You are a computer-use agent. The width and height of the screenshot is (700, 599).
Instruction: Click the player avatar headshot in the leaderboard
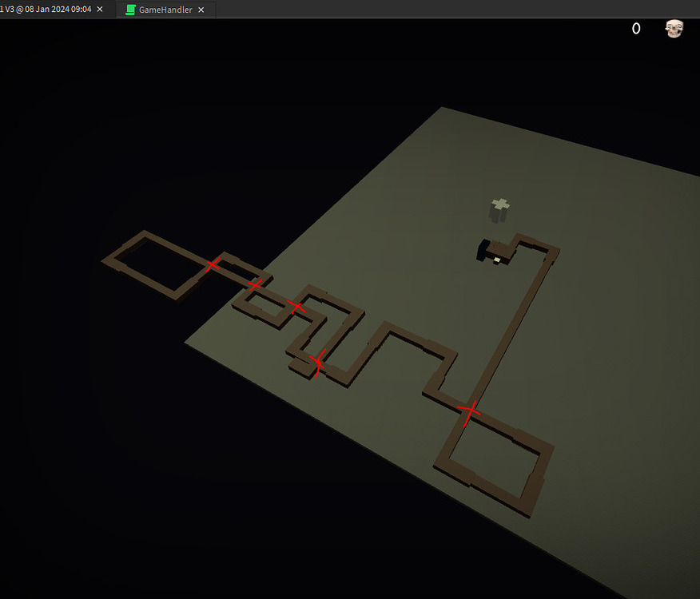pyautogui.click(x=673, y=28)
